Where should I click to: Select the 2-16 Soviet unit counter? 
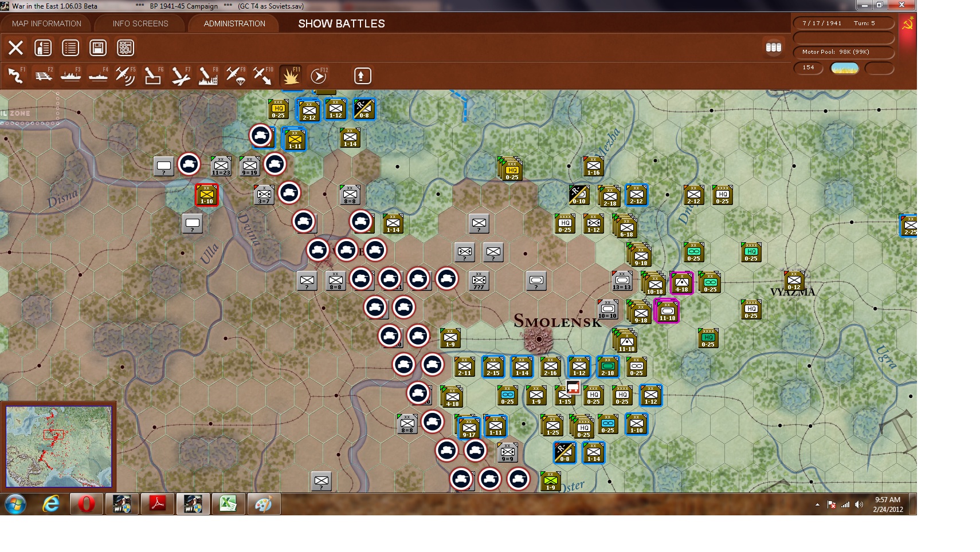pos(551,366)
